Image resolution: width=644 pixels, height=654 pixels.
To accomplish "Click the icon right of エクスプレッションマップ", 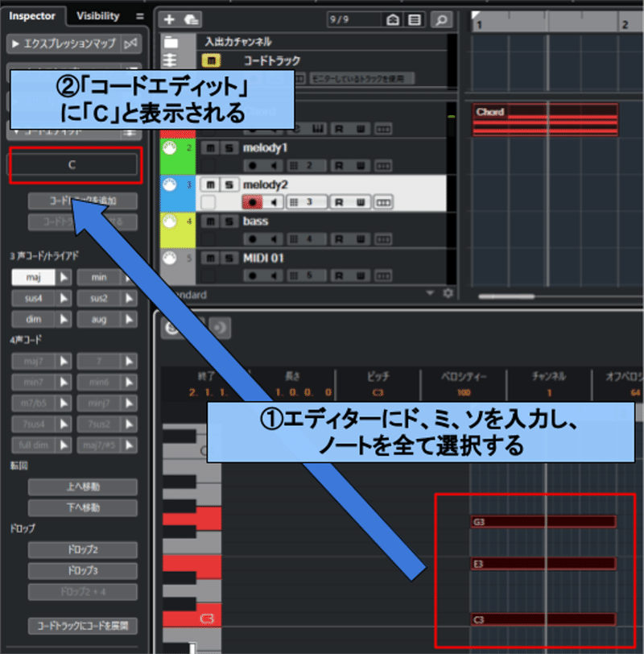I will click(131, 43).
